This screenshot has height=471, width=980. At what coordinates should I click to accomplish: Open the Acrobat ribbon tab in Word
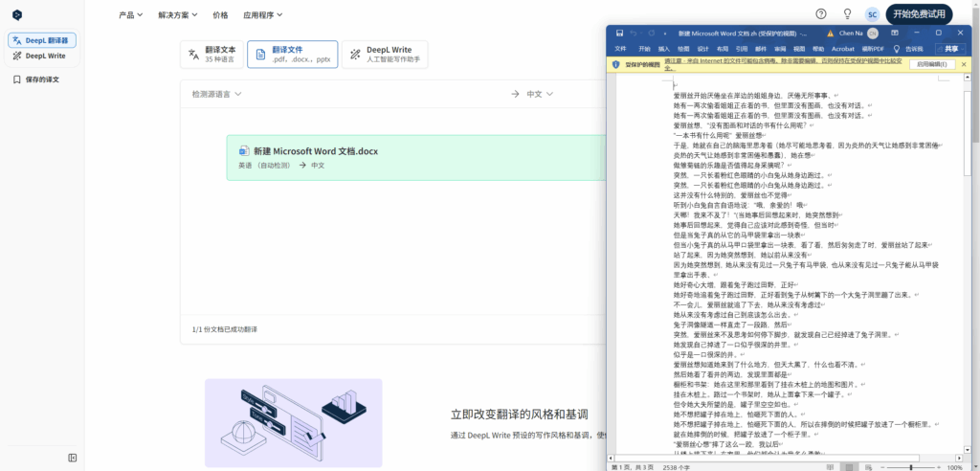tap(843, 49)
